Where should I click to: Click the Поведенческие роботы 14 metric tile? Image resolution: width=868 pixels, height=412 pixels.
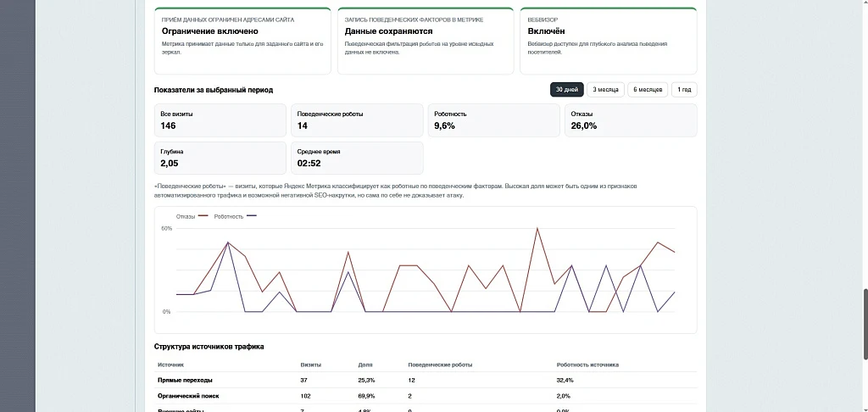click(x=357, y=120)
